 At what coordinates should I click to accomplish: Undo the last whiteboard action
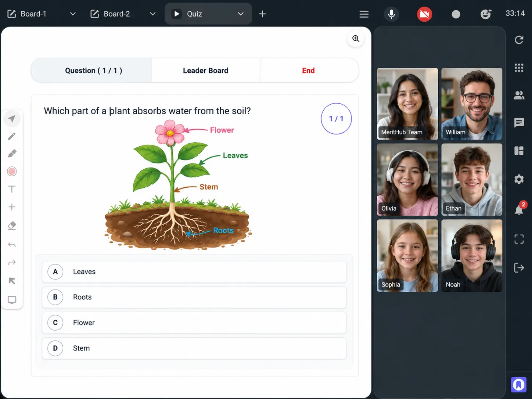pyautogui.click(x=12, y=245)
